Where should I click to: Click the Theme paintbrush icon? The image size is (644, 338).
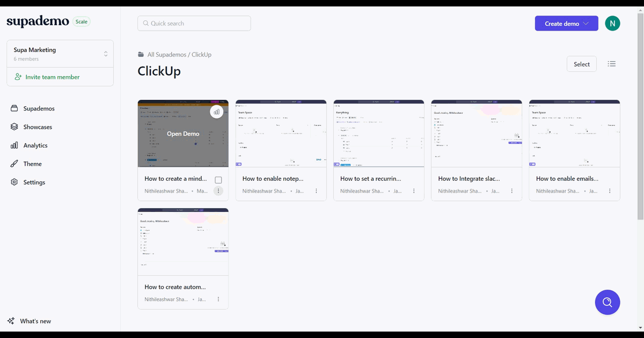point(14,164)
